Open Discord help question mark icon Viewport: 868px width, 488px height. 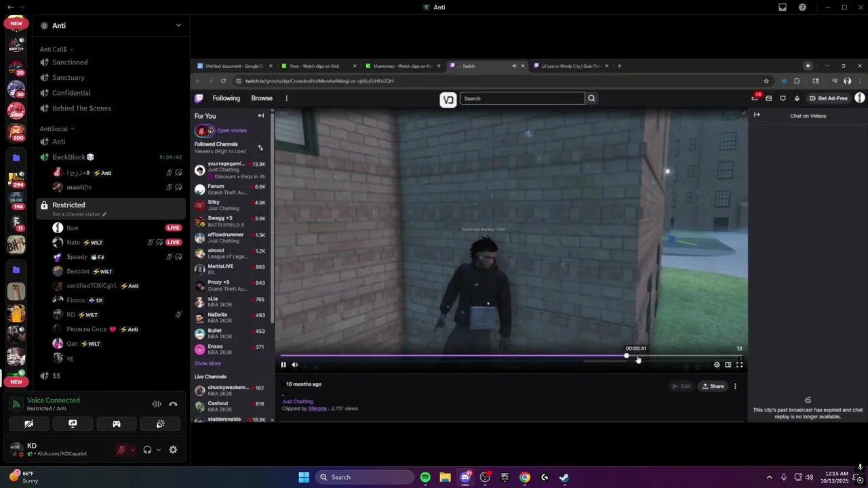pos(803,7)
